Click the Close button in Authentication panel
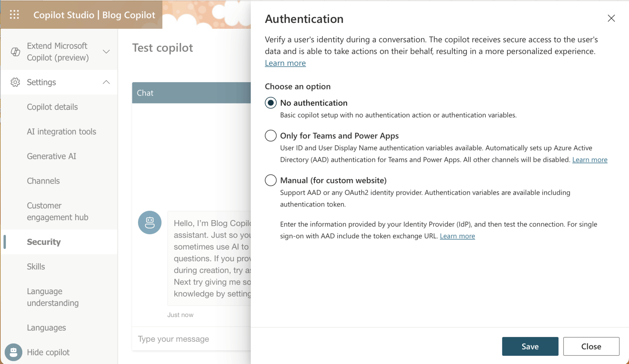The width and height of the screenshot is (629, 364). 591,346
